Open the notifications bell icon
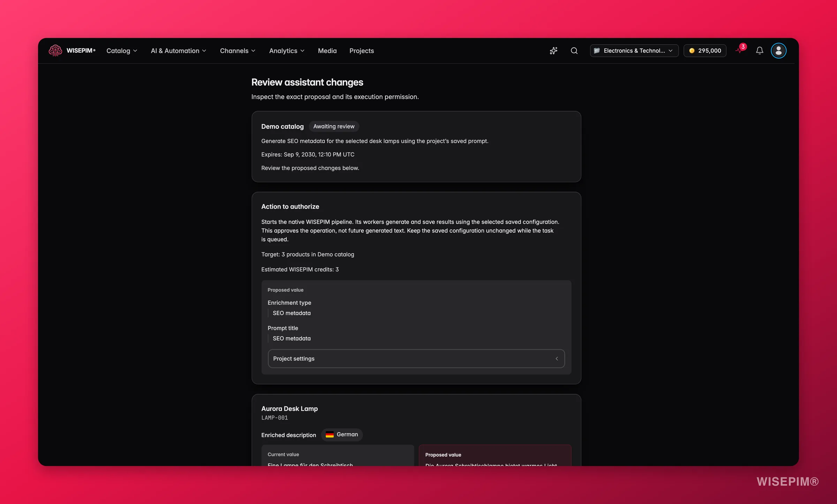 tap(760, 51)
